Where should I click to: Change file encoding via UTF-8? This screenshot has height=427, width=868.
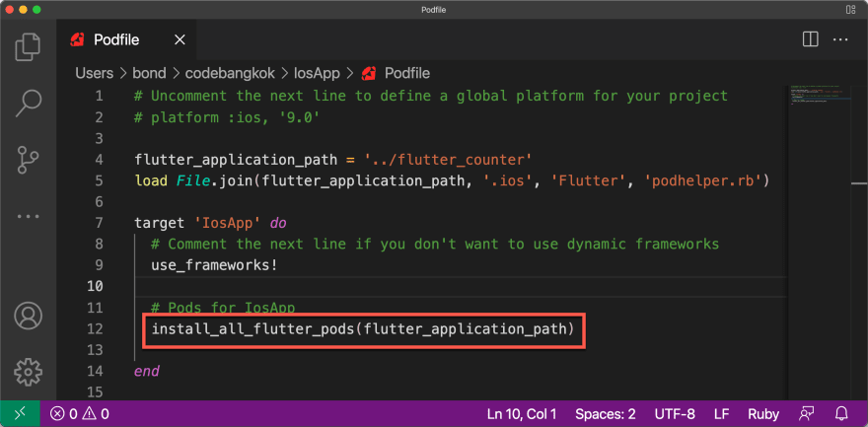click(675, 414)
